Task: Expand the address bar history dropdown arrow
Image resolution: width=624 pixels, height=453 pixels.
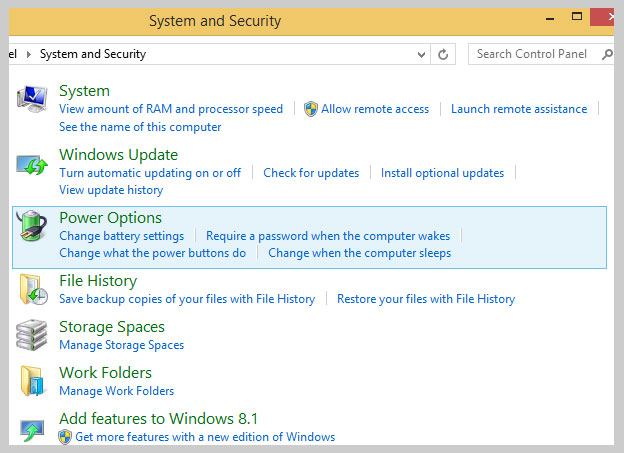Action: coord(421,55)
